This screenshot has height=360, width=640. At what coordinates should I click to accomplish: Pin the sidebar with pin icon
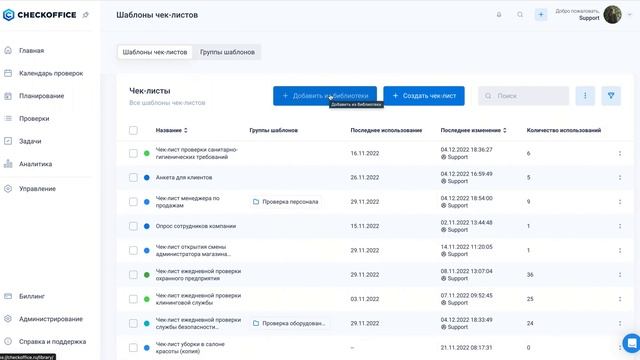pyautogui.click(x=86, y=15)
